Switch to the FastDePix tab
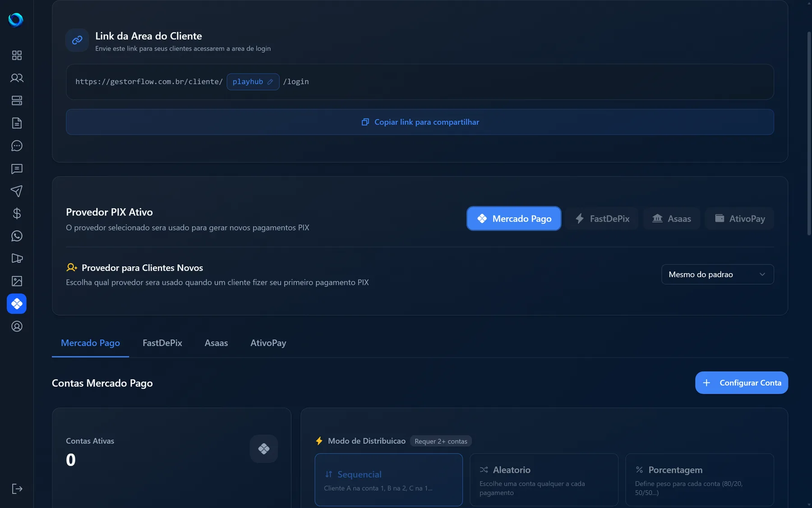This screenshot has height=508, width=812. (x=162, y=343)
